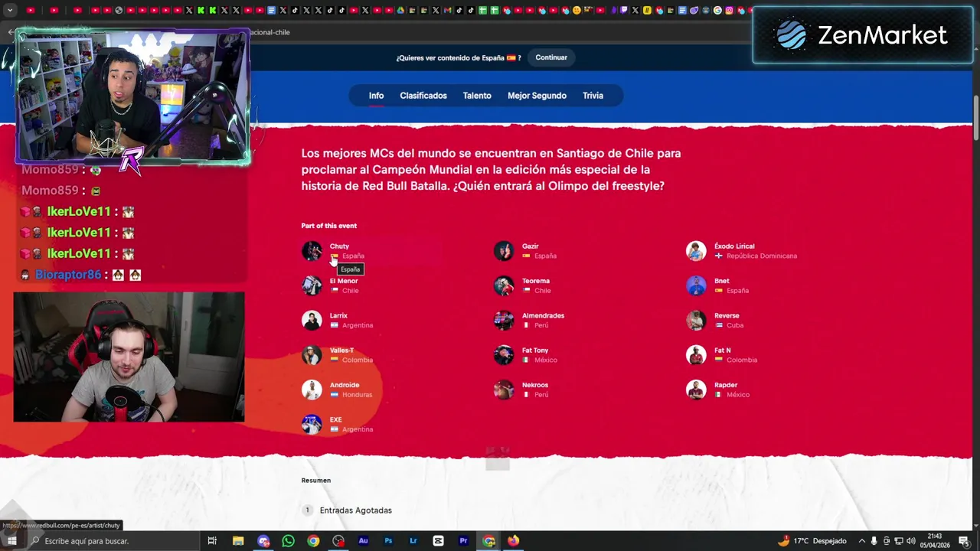
Task: Open the volume control tray icon
Action: pyautogui.click(x=911, y=541)
